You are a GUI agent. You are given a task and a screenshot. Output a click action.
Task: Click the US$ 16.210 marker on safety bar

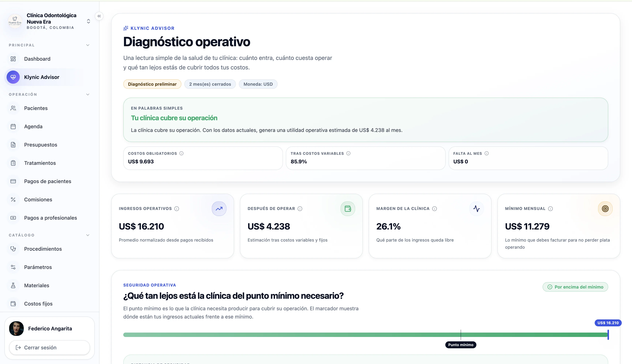608,323
